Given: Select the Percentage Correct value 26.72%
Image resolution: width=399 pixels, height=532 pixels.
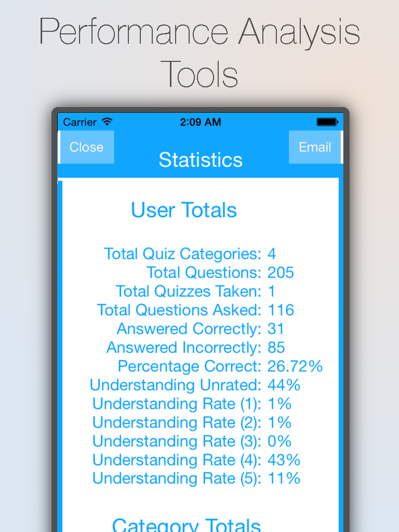Looking at the screenshot, I should point(295,366).
